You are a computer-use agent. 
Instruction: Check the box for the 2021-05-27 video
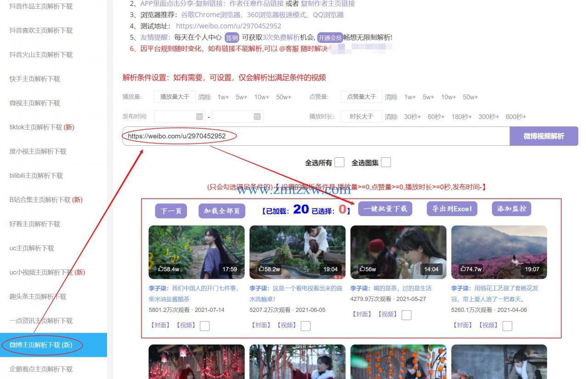pyautogui.click(x=407, y=315)
